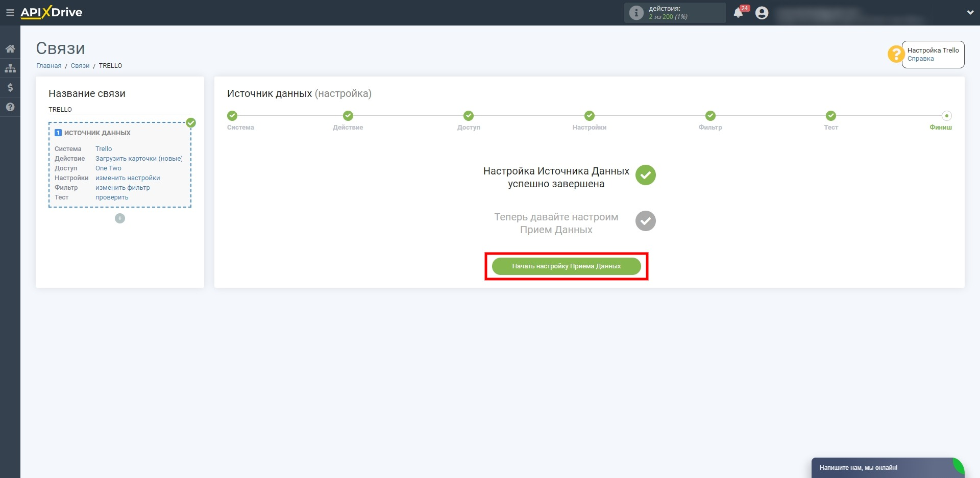Go to the Система step in wizard
Screen dimensions: 980x478
[232, 116]
